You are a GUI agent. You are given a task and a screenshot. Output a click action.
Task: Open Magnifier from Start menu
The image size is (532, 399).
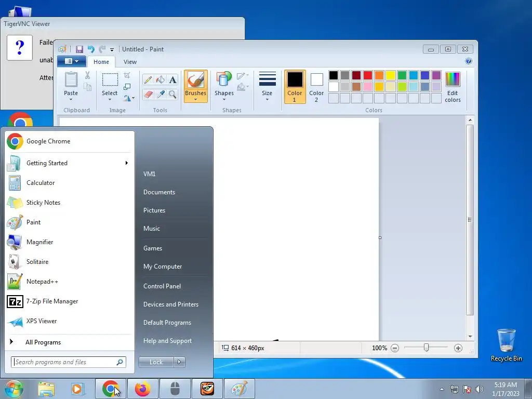tap(70, 242)
